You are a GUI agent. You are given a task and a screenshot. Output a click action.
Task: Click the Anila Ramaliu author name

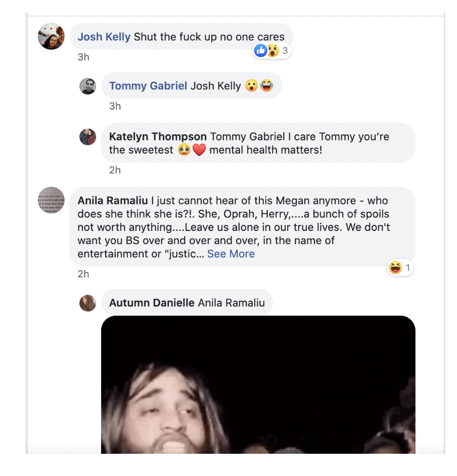112,201
